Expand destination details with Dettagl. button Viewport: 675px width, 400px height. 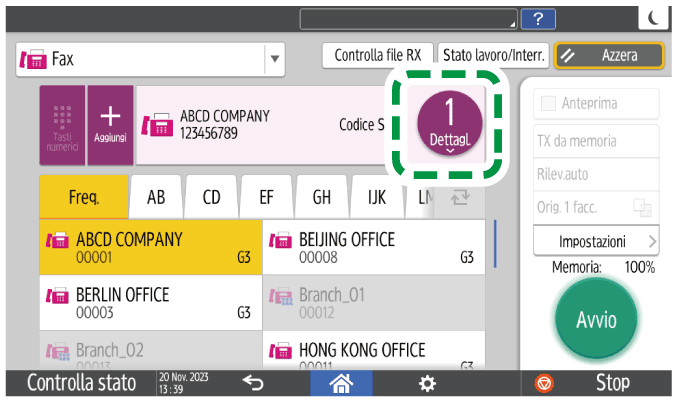448,125
